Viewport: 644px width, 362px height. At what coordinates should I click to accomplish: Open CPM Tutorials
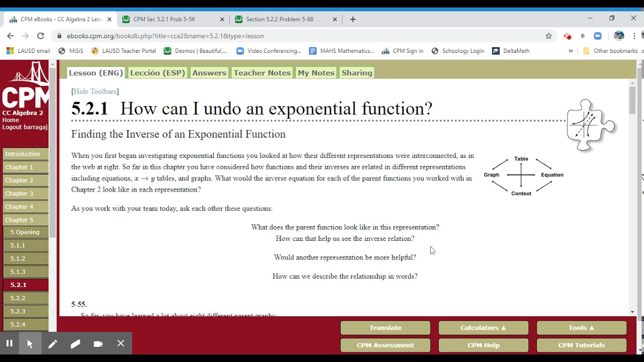click(582, 345)
